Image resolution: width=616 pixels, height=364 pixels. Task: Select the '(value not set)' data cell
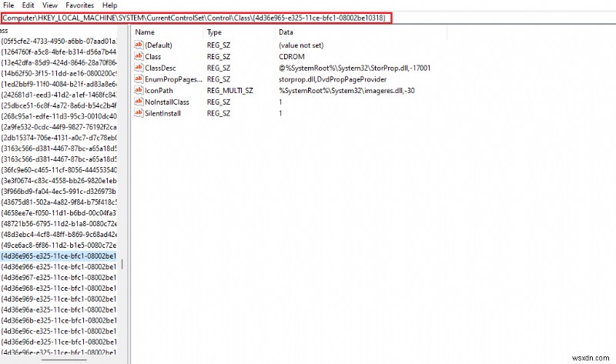[x=301, y=45]
